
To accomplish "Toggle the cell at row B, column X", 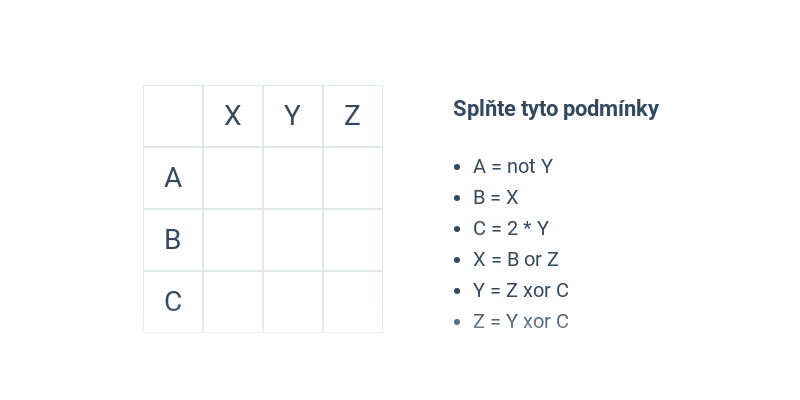I will coord(233,240).
